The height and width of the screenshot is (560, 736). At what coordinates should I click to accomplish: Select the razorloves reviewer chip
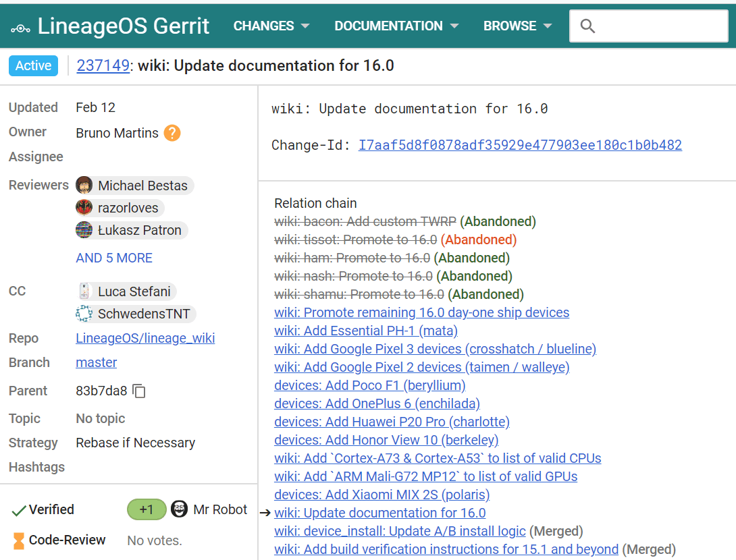pyautogui.click(x=120, y=207)
